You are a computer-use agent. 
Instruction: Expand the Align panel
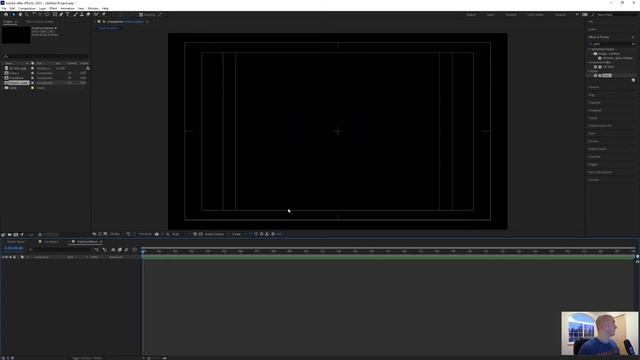click(x=591, y=95)
